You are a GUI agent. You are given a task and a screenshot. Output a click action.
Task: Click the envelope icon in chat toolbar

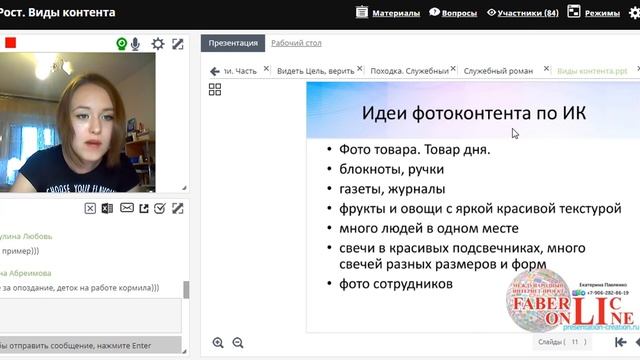click(127, 208)
